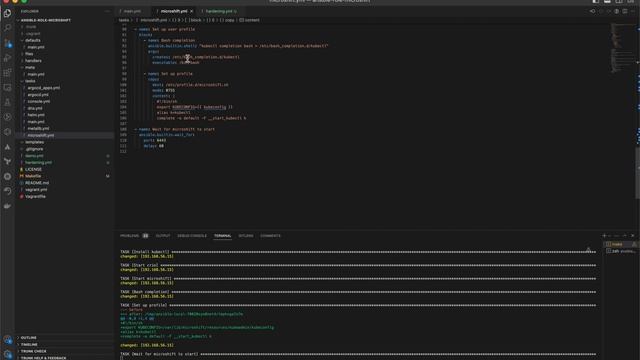Open the Extensions view
Screen dimensions: 640x360
pos(7,73)
